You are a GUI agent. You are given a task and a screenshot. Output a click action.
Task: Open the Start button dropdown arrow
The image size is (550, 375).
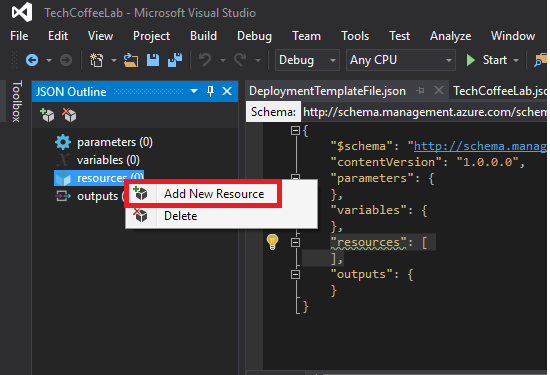tap(516, 60)
